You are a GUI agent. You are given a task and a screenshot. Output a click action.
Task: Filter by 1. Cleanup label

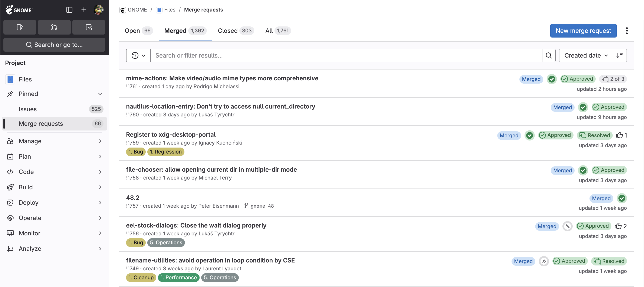tap(141, 277)
